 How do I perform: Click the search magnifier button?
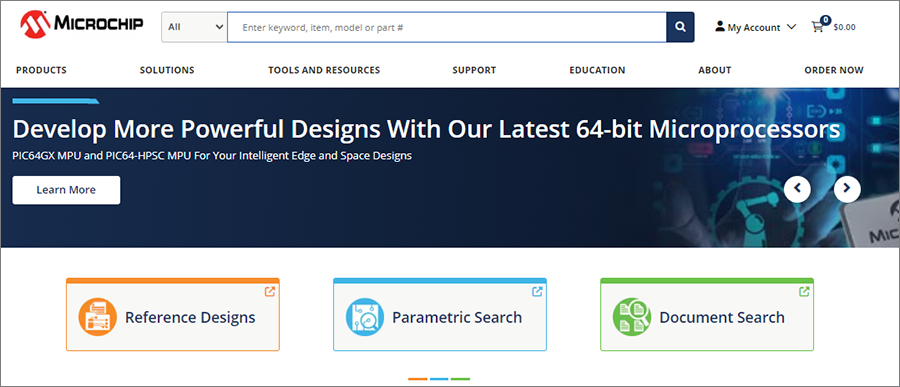tap(680, 27)
